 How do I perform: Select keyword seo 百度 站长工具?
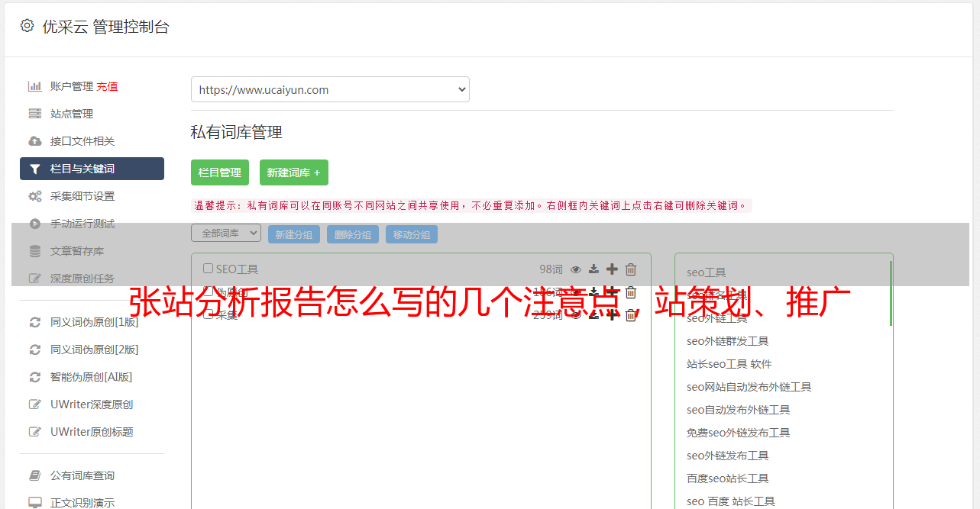tap(731, 501)
